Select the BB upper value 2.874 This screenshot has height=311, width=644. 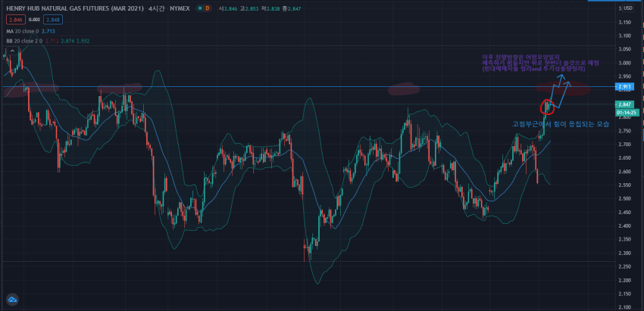coord(67,41)
